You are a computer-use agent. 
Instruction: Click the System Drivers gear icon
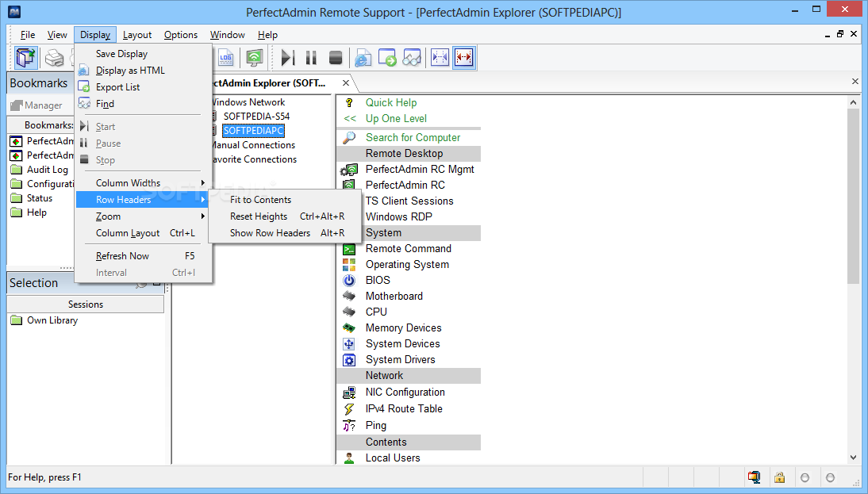[349, 360]
